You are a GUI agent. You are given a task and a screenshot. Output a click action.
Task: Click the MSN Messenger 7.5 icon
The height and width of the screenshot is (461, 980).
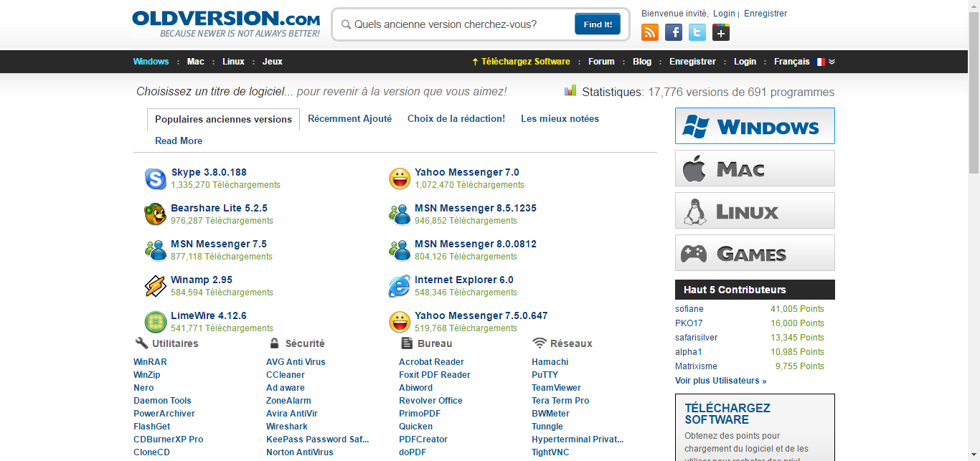(x=156, y=250)
